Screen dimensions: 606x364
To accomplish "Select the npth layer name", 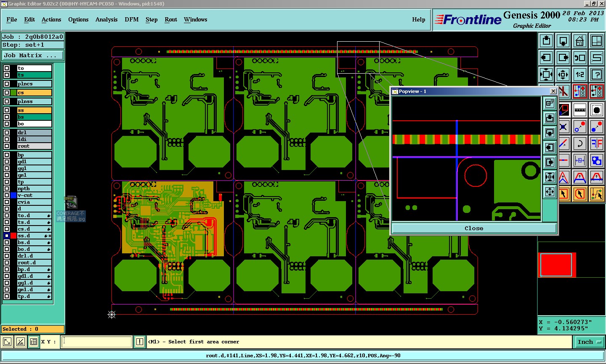I will [x=34, y=189].
